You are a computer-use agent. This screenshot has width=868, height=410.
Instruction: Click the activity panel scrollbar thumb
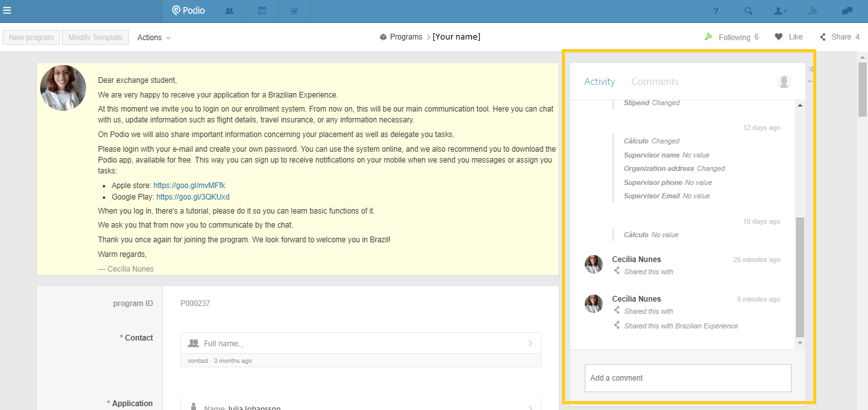tap(800, 277)
